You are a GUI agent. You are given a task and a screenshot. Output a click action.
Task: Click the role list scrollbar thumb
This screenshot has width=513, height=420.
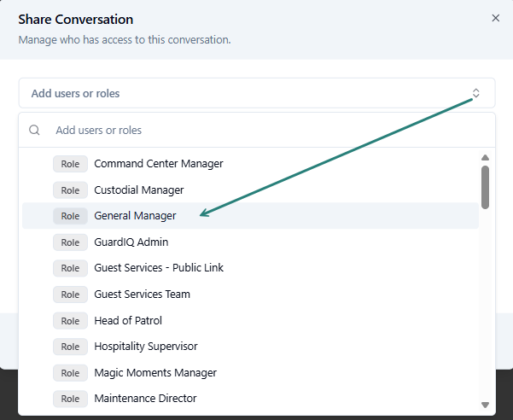[485, 186]
